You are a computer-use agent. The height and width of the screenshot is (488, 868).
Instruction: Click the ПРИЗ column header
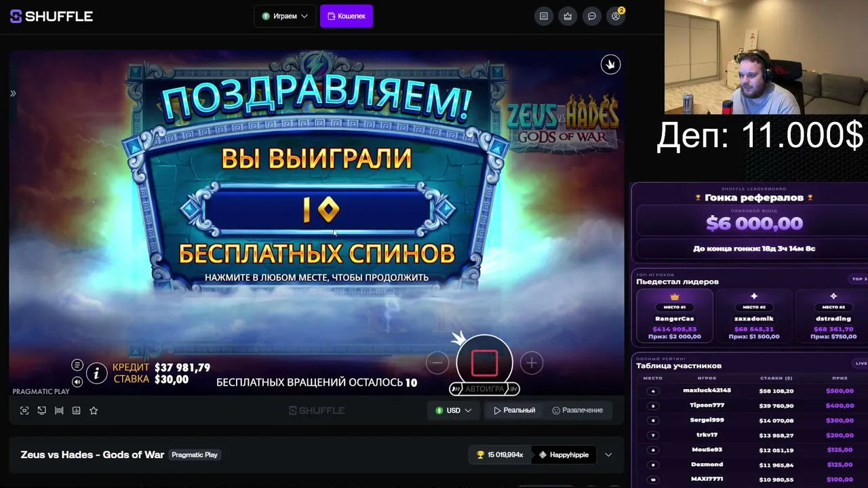pos(840,378)
